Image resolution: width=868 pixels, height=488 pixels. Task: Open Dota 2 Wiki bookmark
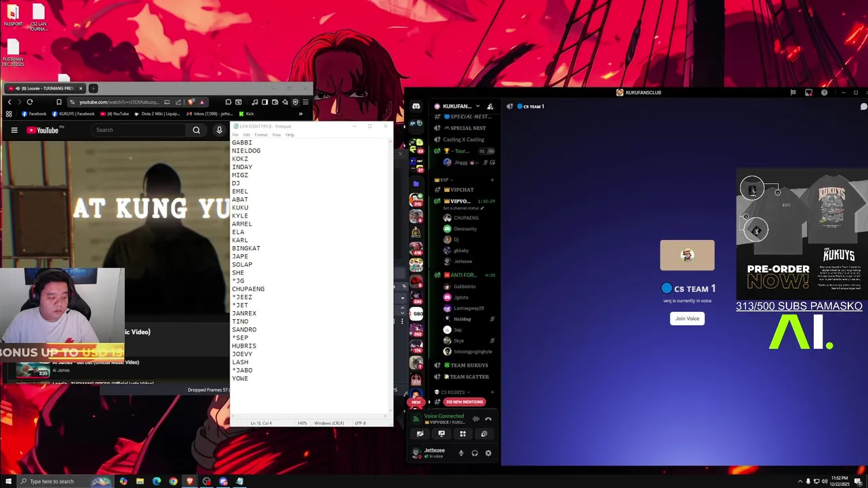pos(157,114)
